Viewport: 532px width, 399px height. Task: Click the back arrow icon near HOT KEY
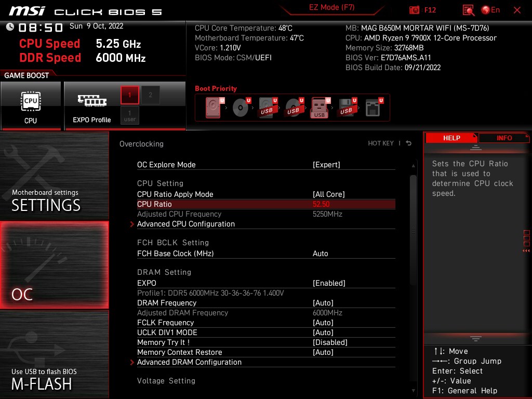pos(408,143)
